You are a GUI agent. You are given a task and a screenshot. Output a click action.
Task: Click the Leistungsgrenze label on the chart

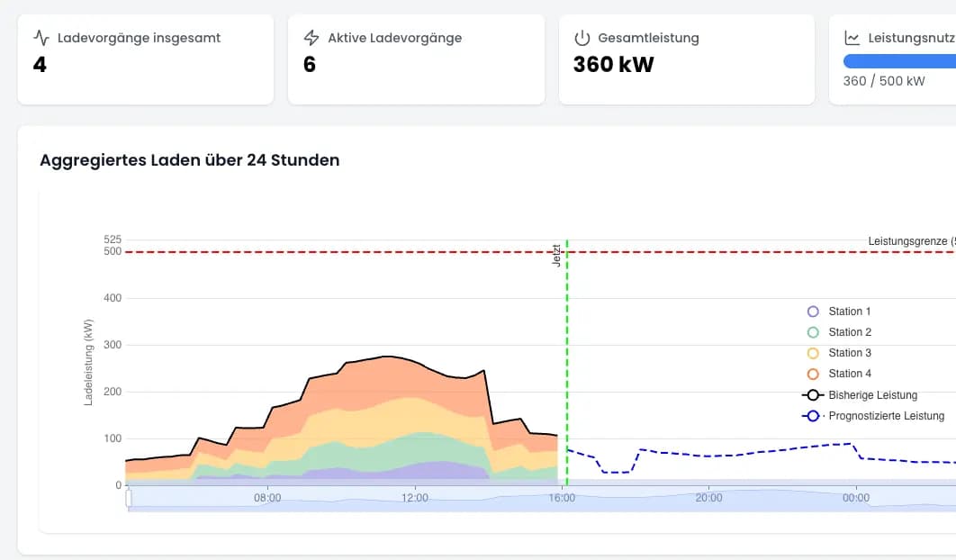point(912,241)
